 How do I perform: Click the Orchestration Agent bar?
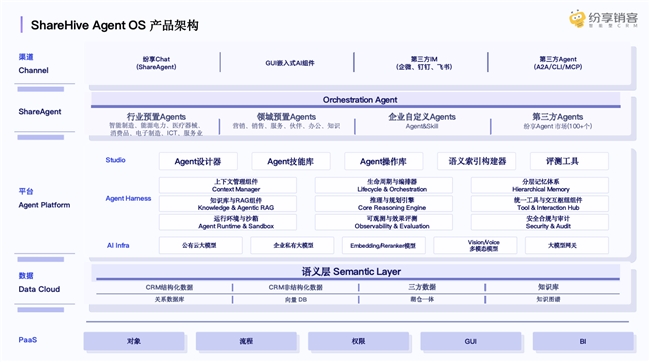click(356, 100)
